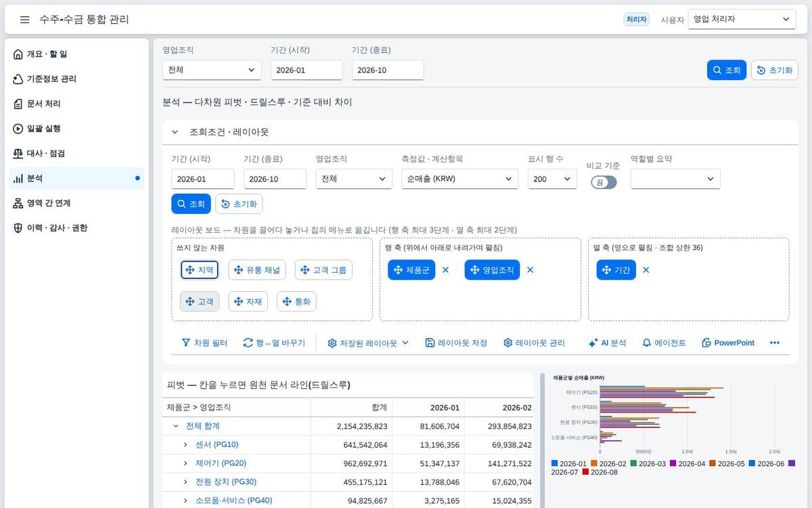This screenshot has width=812, height=508.
Task: Launch AI 분석 from toolbar
Action: pos(607,343)
